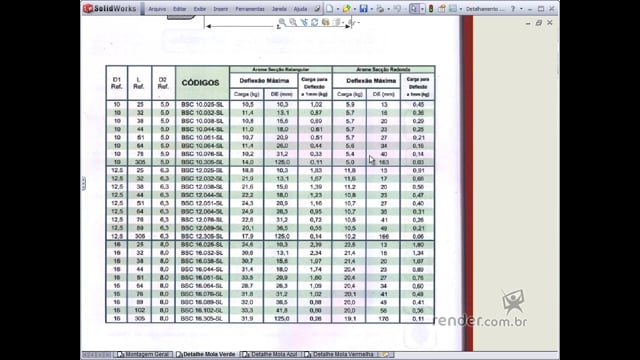The width and height of the screenshot is (640, 360).
Task: Click the panel collapse handle on left edge
Action: click(x=83, y=183)
